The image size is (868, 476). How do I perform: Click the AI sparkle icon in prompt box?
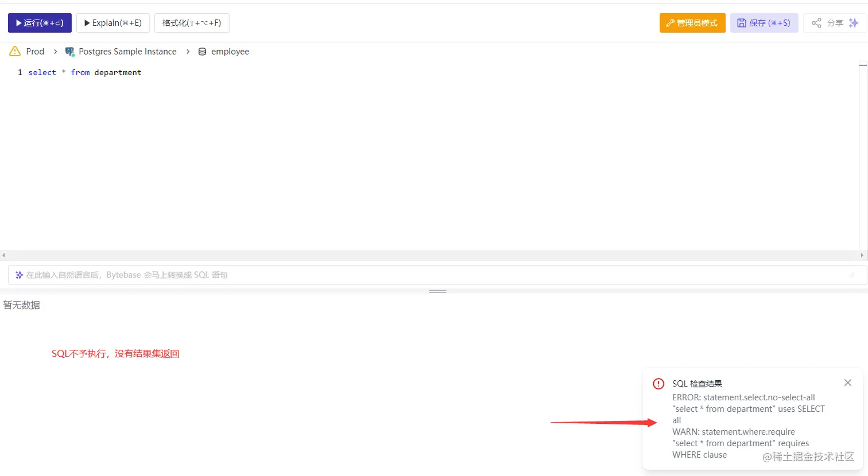click(x=19, y=275)
